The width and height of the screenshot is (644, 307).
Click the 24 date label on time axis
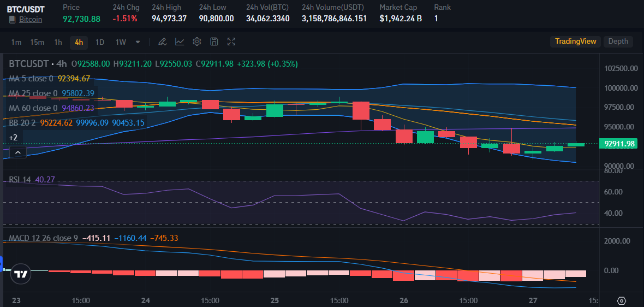(145, 300)
